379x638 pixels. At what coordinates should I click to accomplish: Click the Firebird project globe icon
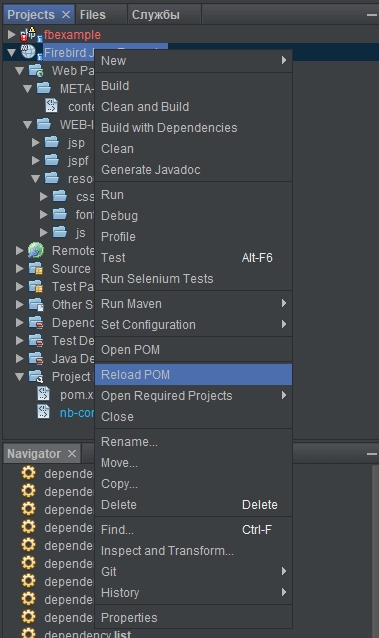[x=29, y=52]
